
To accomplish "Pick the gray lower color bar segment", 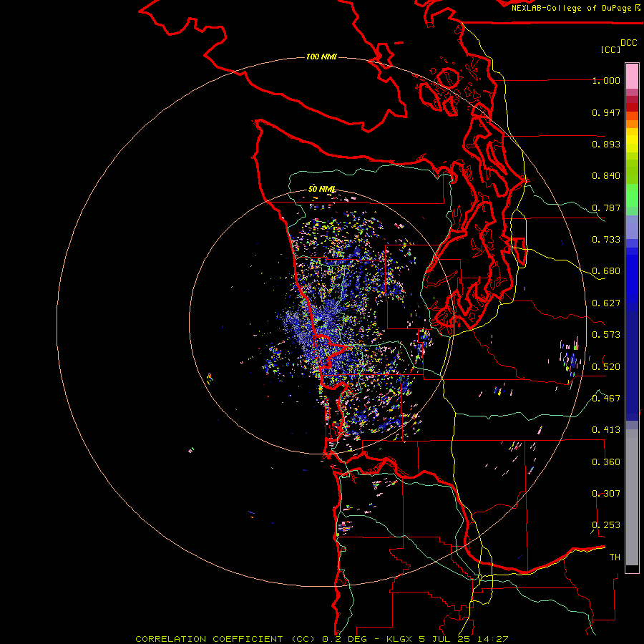I will click(632, 501).
